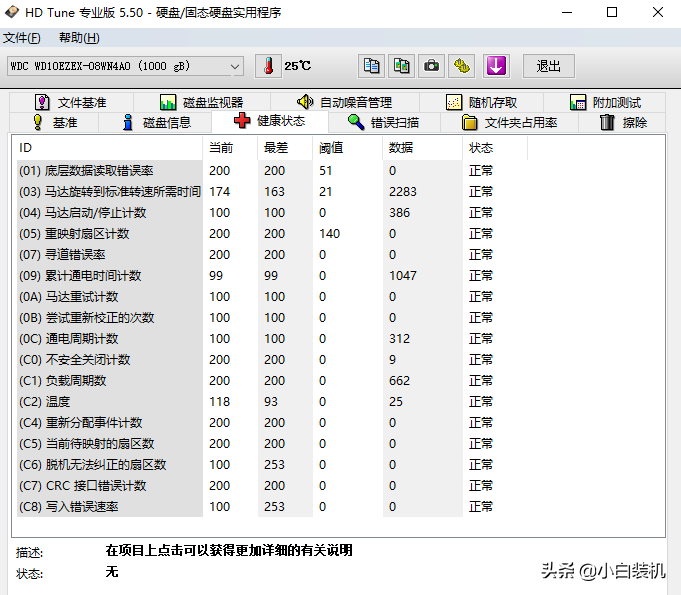Switch to the 基准 tab
The image size is (681, 595).
54,122
